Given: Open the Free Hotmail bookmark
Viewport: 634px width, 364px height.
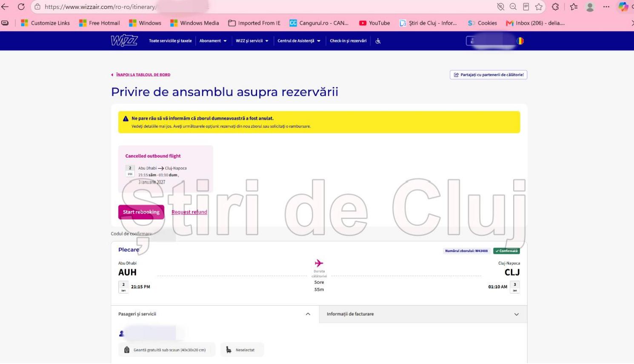Looking at the screenshot, I should [x=100, y=23].
